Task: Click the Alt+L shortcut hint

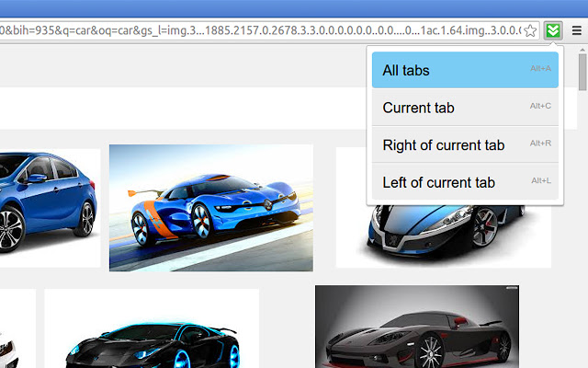Action: (x=540, y=180)
